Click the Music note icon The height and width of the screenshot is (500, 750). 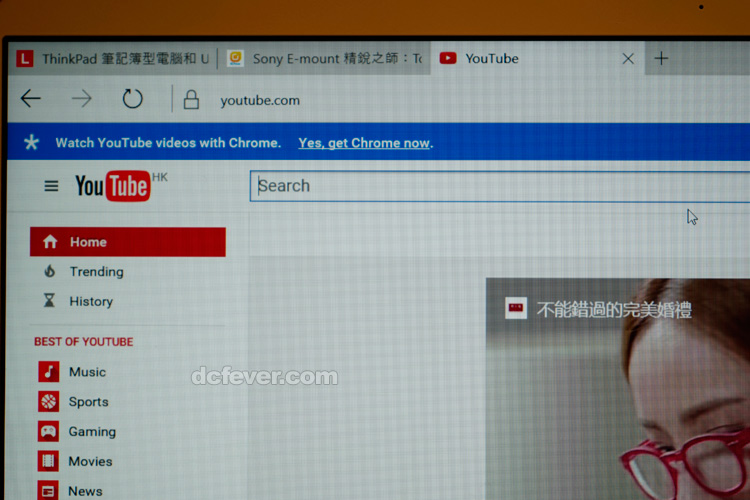point(48,372)
